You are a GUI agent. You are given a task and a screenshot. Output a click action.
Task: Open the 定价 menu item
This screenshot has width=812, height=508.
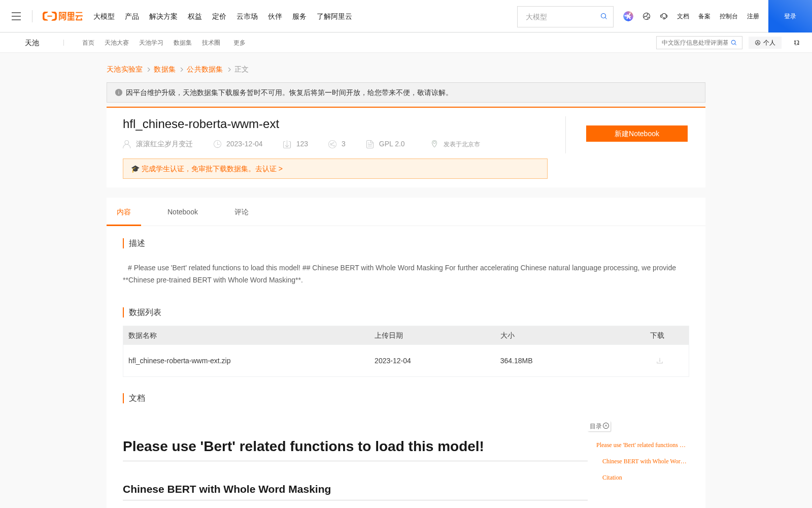tap(219, 16)
